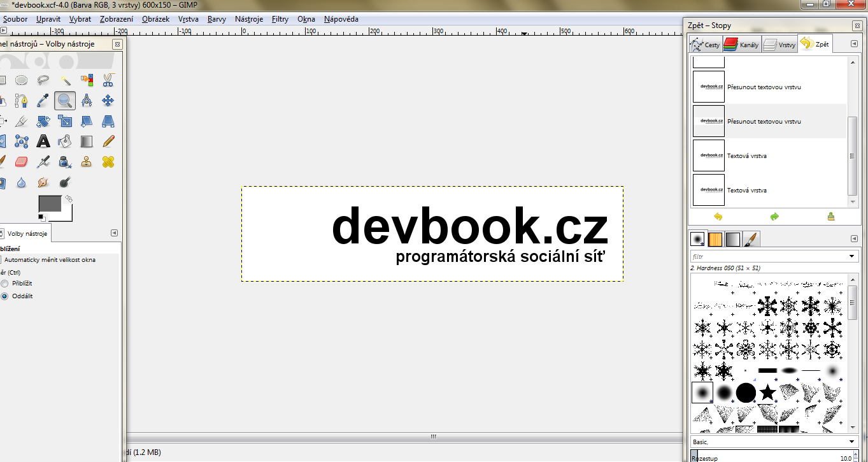
Task: Select the Přiblížit radio button
Action: click(x=5, y=283)
